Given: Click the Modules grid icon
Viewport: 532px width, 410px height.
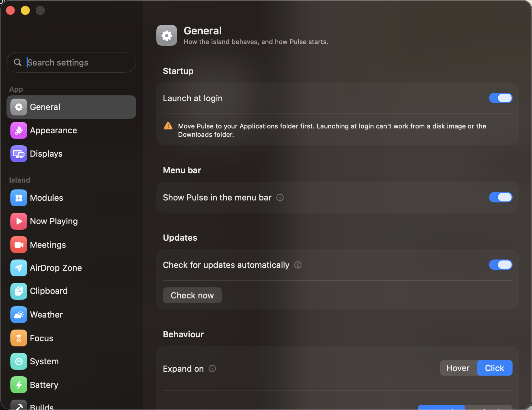Looking at the screenshot, I should tap(19, 198).
